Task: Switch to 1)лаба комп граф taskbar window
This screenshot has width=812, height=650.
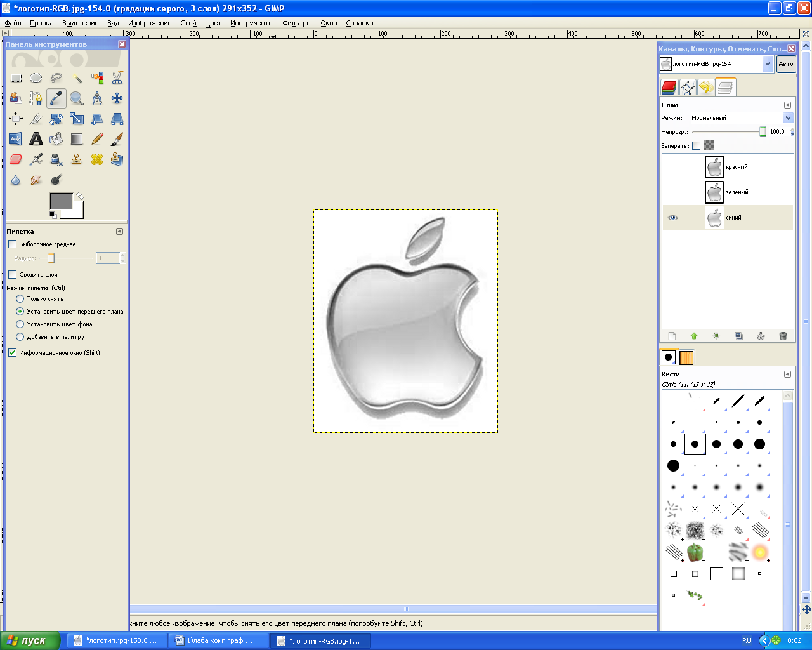Action: 218,640
